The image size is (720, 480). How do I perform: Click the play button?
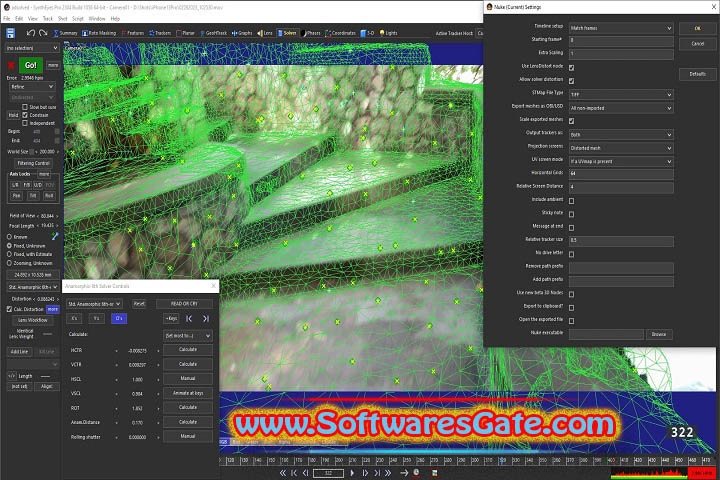tap(352, 473)
